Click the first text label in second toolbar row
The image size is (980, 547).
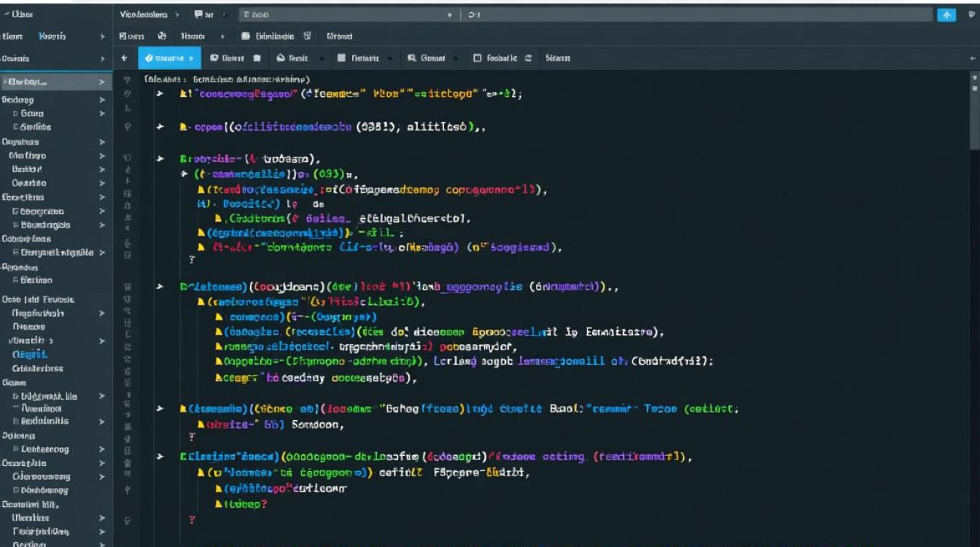tap(131, 36)
